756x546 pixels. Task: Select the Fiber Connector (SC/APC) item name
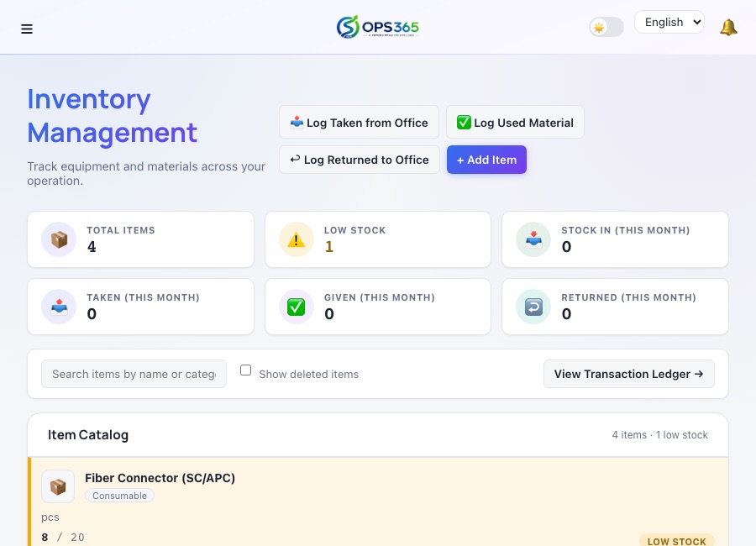(x=160, y=478)
